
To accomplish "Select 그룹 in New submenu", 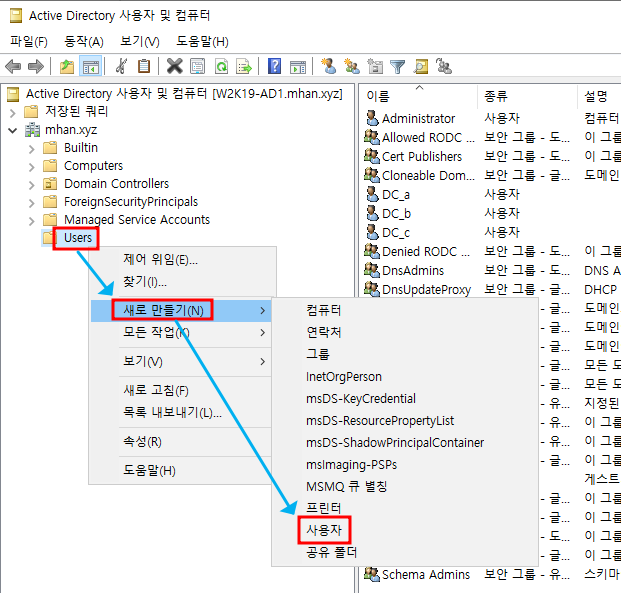I will tap(405, 354).
